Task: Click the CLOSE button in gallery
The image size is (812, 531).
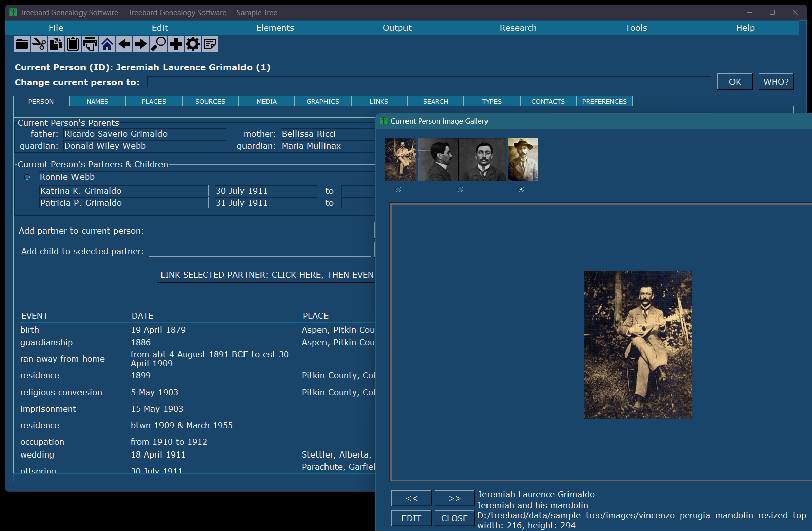Action: tap(454, 518)
